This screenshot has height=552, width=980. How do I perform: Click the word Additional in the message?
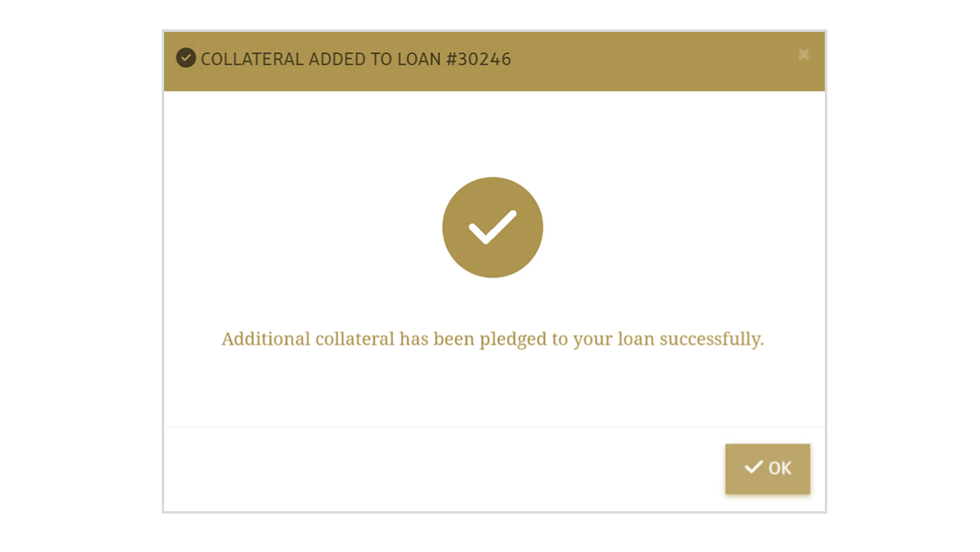tap(265, 339)
